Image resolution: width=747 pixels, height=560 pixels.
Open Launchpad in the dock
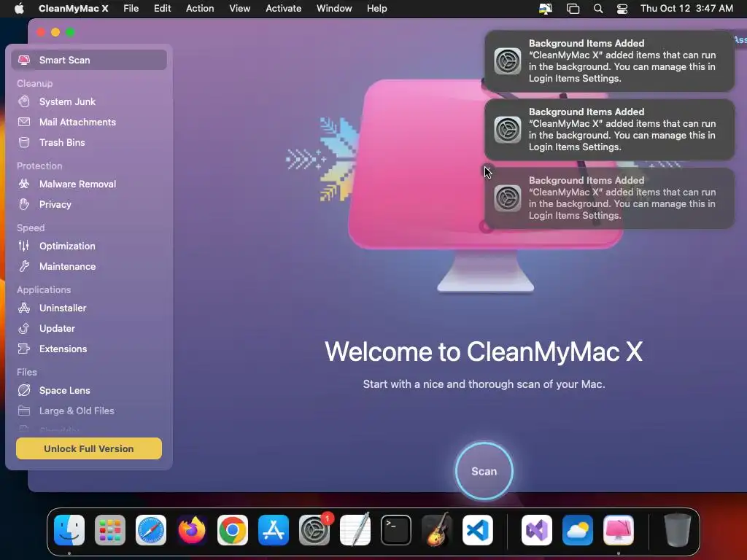(110, 530)
